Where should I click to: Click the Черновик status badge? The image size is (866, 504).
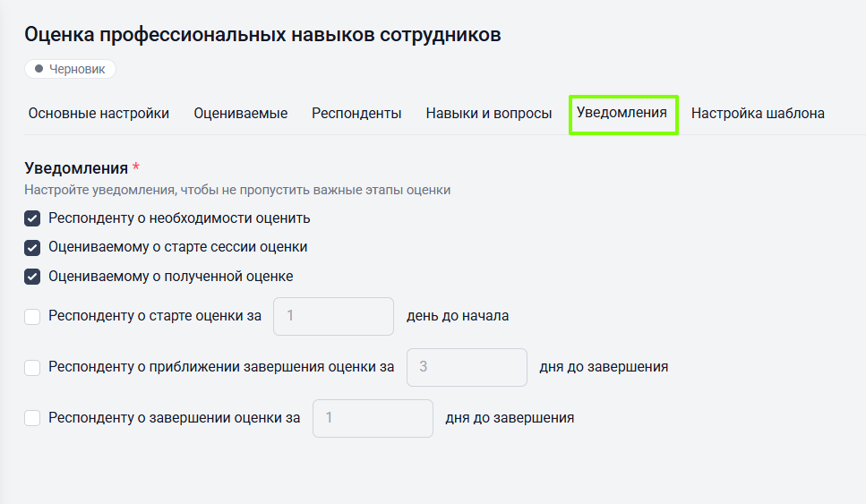[70, 69]
